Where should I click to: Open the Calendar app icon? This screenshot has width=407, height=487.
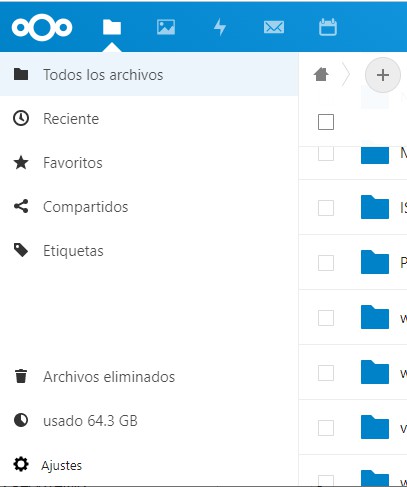(328, 27)
